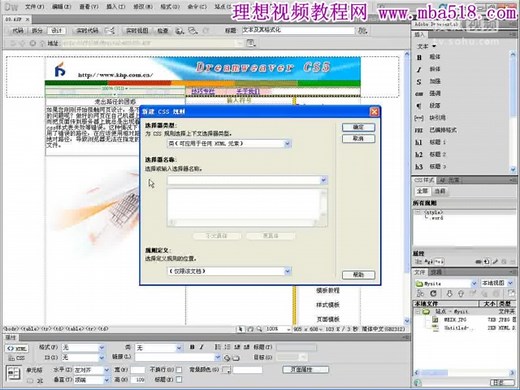Switch to Split (拆分) view
This screenshot has width=520, height=390.
coord(37,31)
